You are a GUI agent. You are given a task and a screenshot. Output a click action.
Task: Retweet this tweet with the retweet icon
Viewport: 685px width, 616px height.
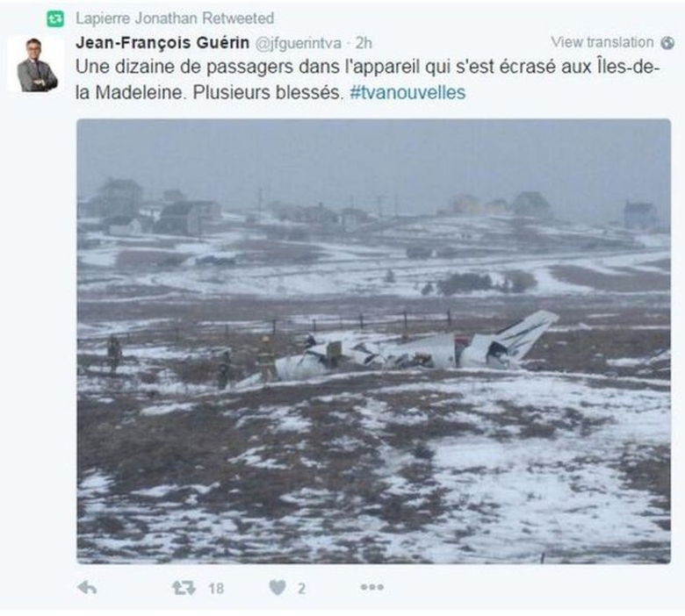tap(184, 588)
